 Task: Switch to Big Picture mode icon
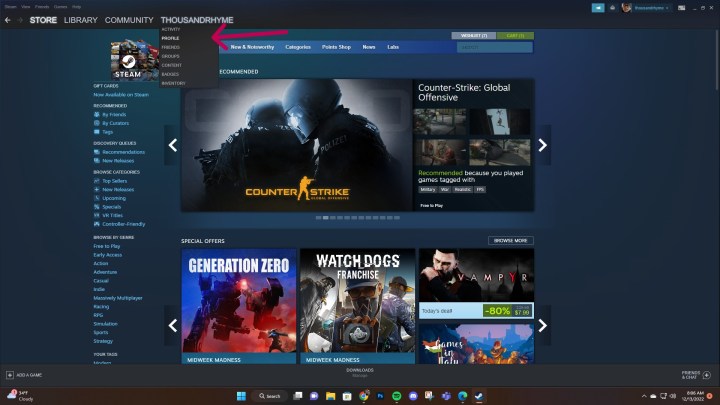coord(681,8)
